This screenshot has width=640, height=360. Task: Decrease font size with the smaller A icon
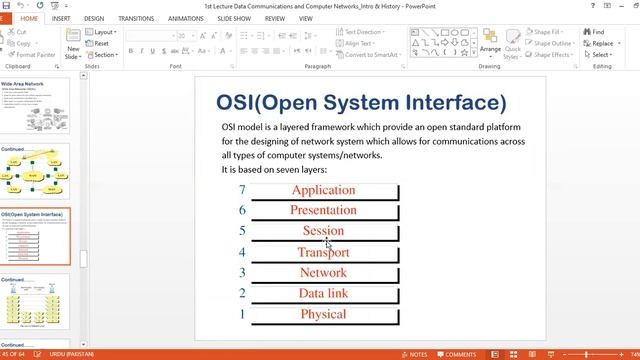tap(214, 36)
